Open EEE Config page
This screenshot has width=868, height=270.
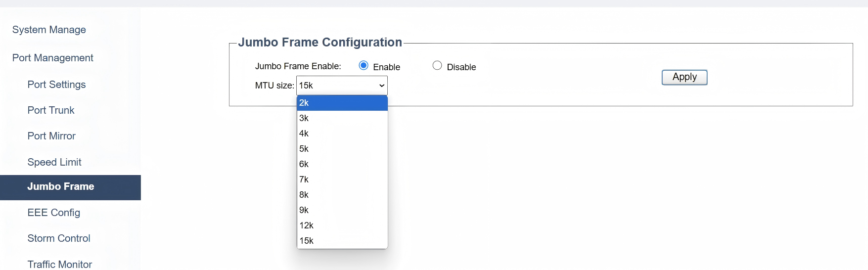(53, 213)
